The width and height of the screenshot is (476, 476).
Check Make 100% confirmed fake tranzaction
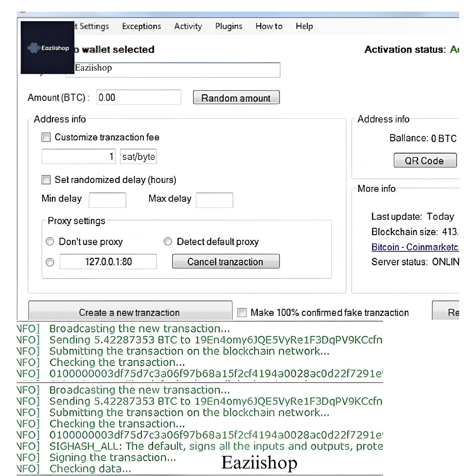[x=242, y=313]
